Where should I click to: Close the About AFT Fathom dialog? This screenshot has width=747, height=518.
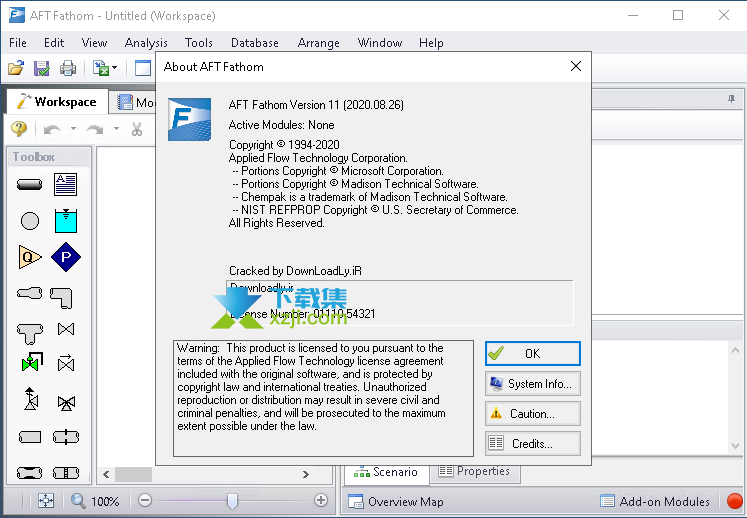pos(576,66)
